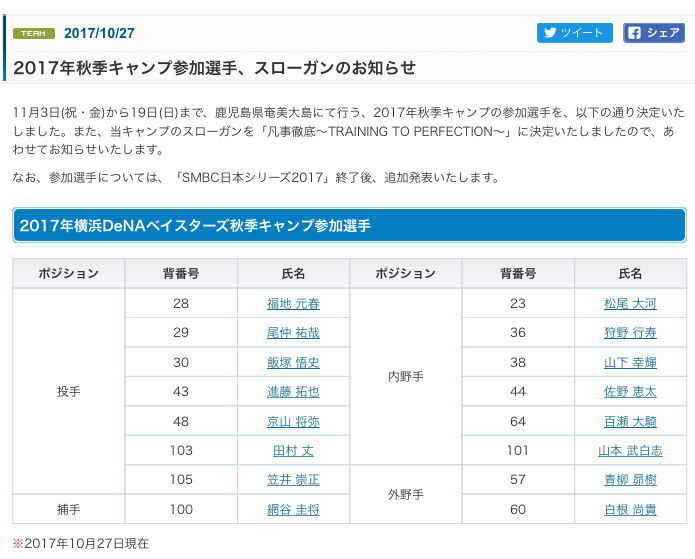The image size is (695, 559).
Task: Click uniform number 60 cell
Action: click(518, 509)
